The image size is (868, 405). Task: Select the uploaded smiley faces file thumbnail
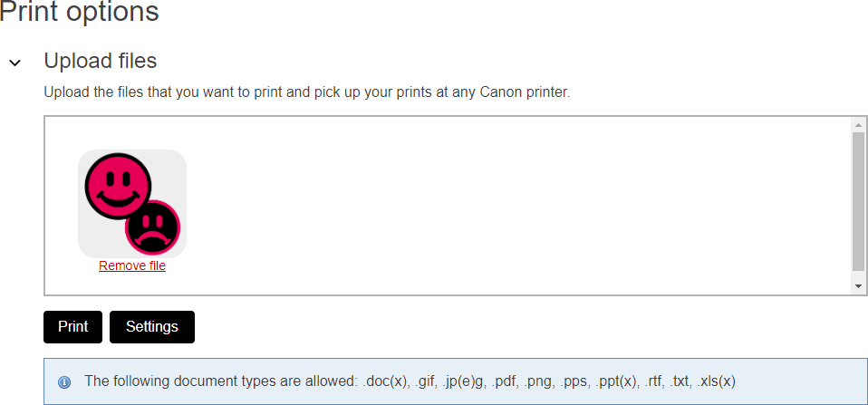pyautogui.click(x=132, y=204)
